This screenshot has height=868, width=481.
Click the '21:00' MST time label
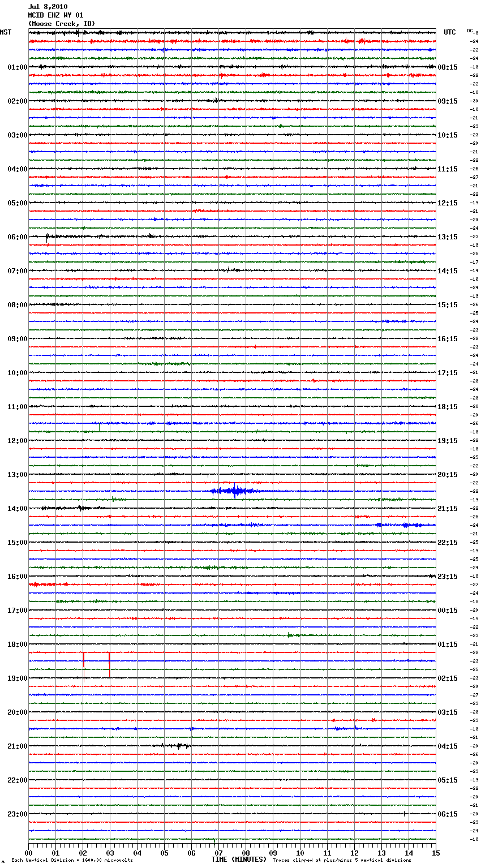pos(18,746)
